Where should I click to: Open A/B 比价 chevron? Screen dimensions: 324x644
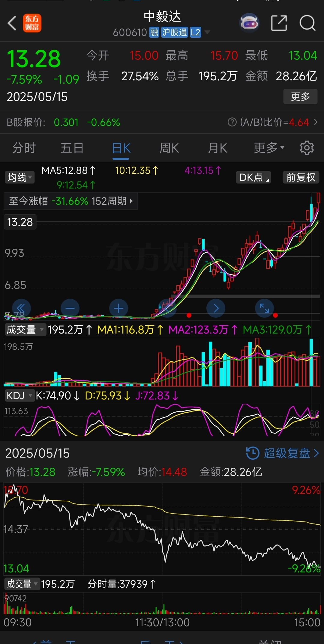[x=316, y=122]
